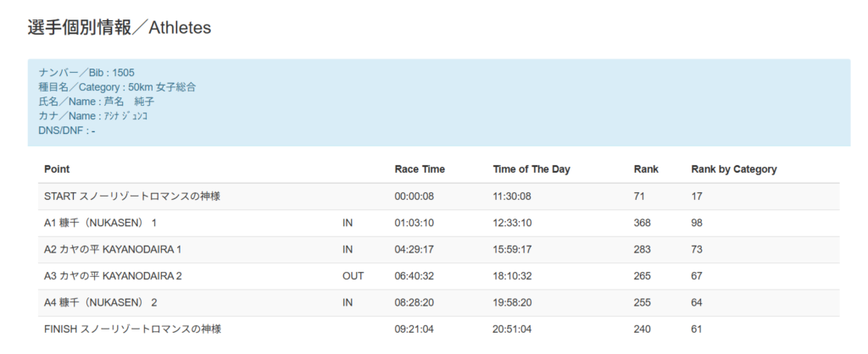Click the DNS/DNF status line

(67, 131)
